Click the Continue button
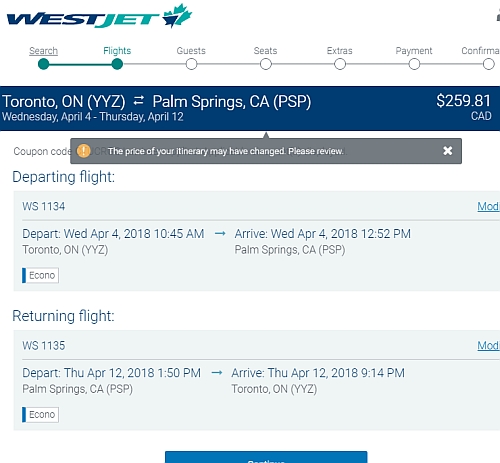This screenshot has width=500, height=463. 266,457
